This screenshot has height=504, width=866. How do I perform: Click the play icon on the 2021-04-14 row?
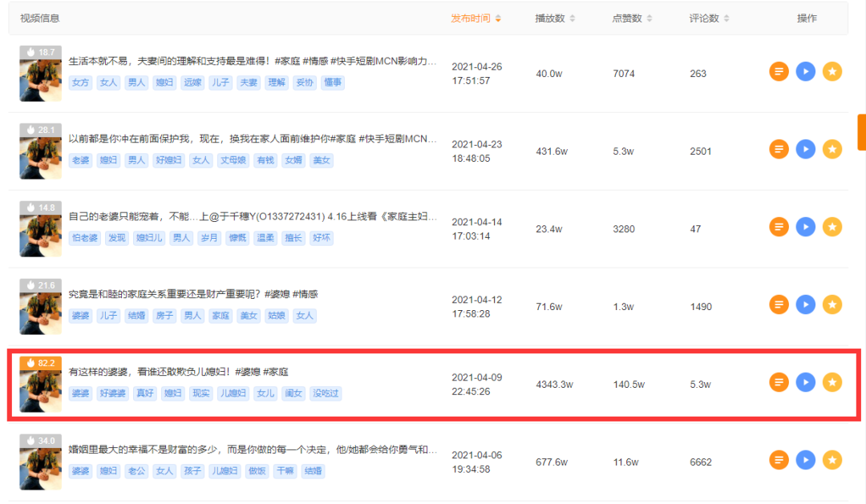(x=805, y=227)
